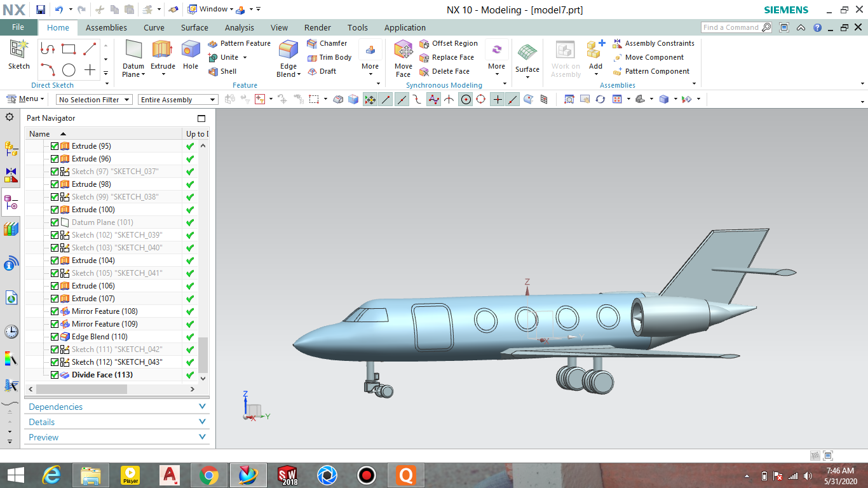Open the File tab

[18, 27]
